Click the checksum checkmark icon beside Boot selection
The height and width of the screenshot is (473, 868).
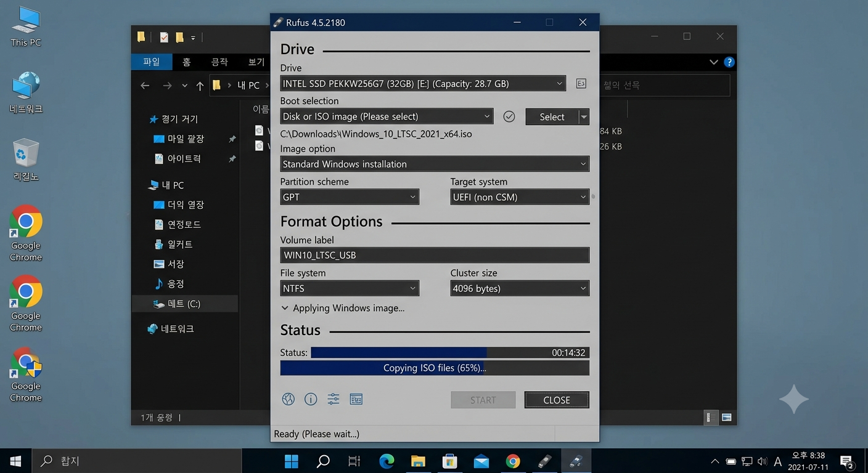[x=509, y=116]
